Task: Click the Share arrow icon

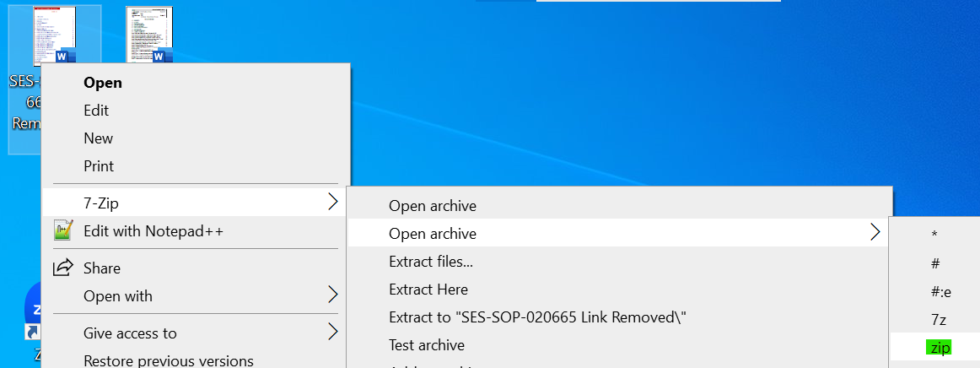Action: (63, 268)
